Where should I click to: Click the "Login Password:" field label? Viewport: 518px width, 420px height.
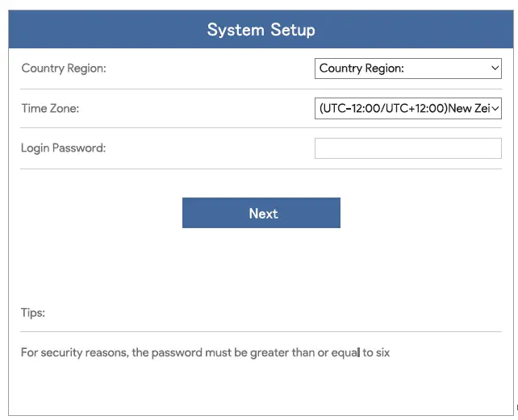pos(64,148)
